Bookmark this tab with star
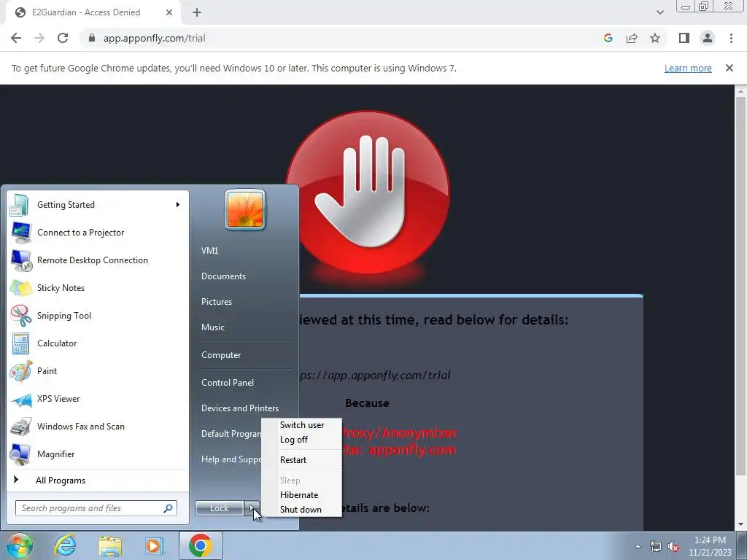 (655, 38)
